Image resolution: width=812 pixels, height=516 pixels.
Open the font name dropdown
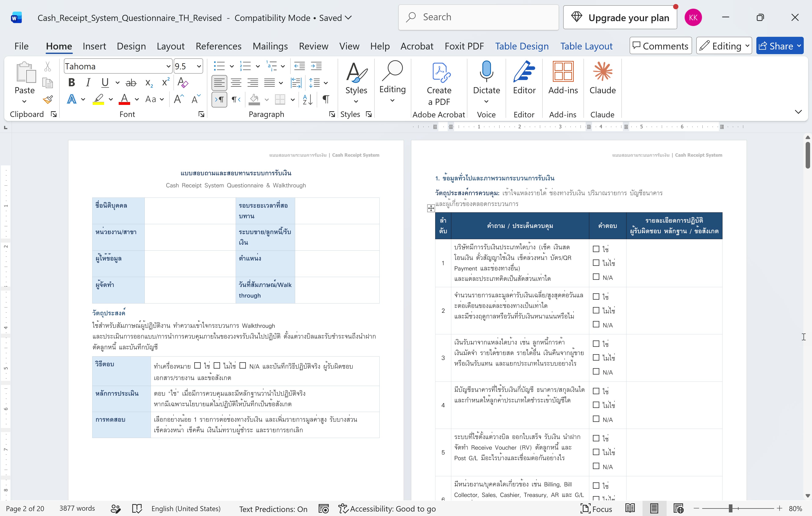(x=168, y=66)
